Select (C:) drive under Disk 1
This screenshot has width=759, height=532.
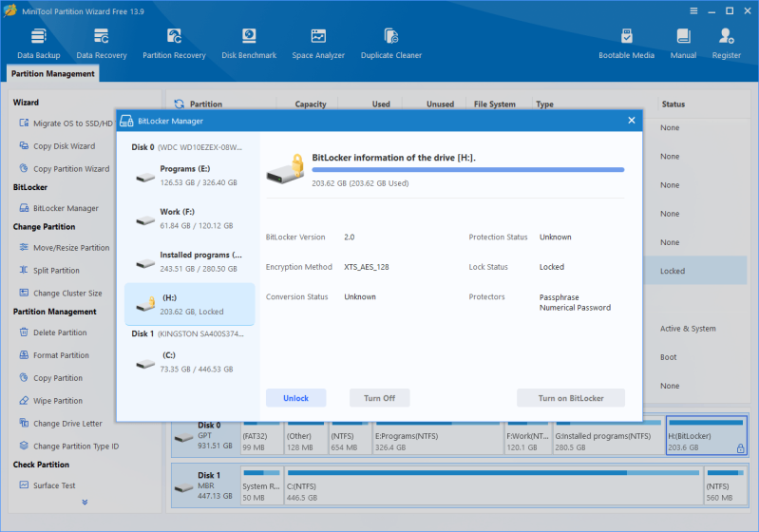(190, 362)
